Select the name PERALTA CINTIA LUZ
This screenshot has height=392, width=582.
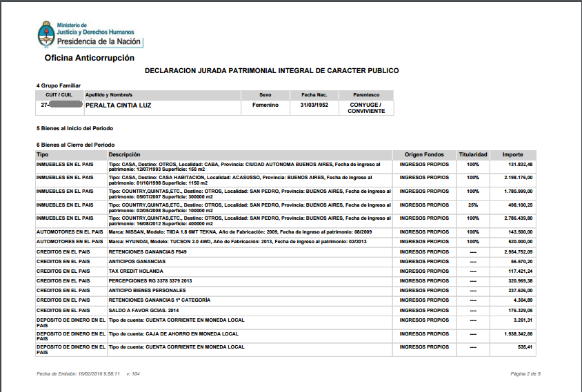[x=118, y=105]
